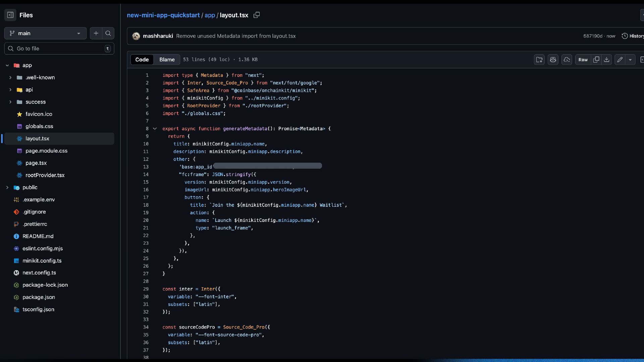Switch to the Blame tab

[167, 60]
